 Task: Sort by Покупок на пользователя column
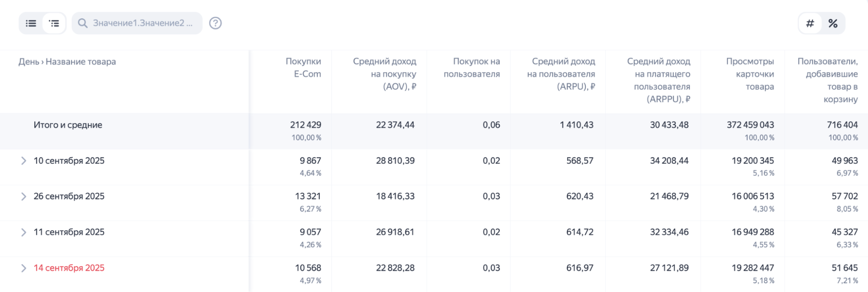pos(472,68)
